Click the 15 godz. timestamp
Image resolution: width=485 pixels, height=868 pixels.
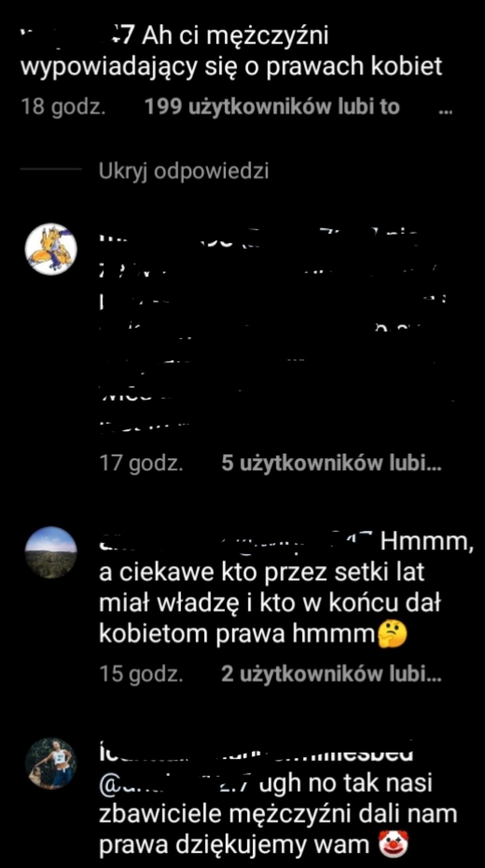[141, 674]
